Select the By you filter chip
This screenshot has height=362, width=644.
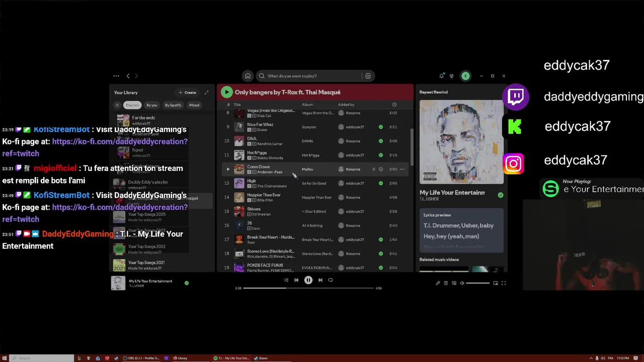pyautogui.click(x=152, y=105)
